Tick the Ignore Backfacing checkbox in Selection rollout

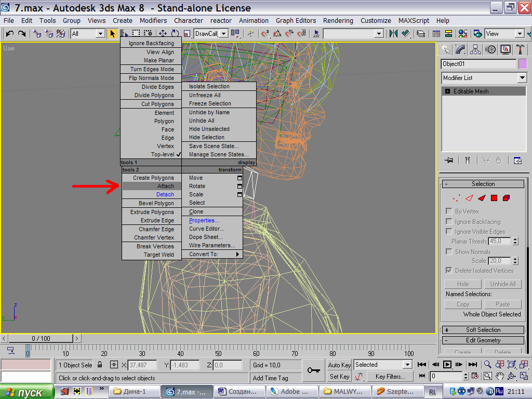coord(449,221)
